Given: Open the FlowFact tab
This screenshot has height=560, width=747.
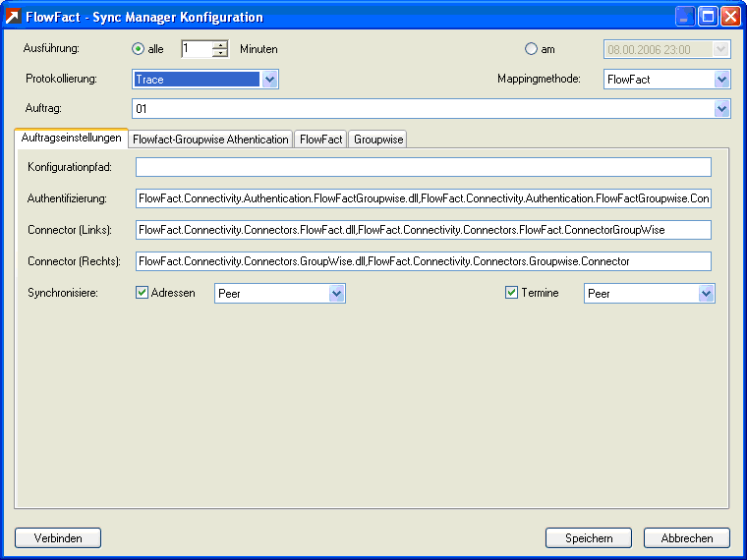Looking at the screenshot, I should (x=321, y=140).
